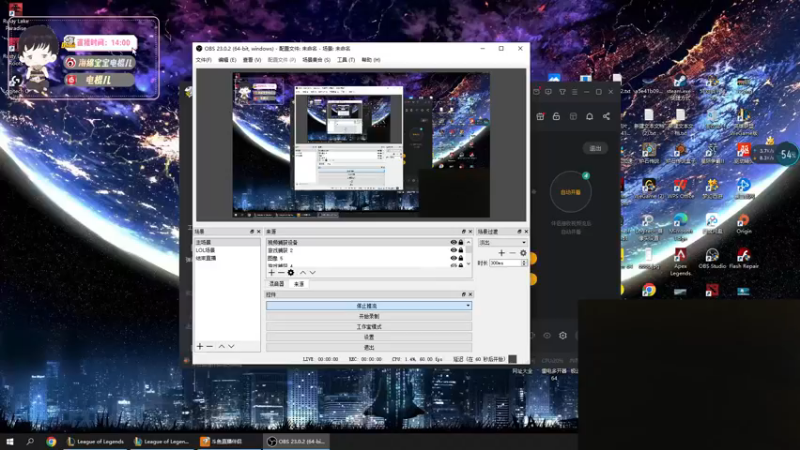Undock the Scenes panel with its float icon
The image size is (800, 450).
(252, 232)
